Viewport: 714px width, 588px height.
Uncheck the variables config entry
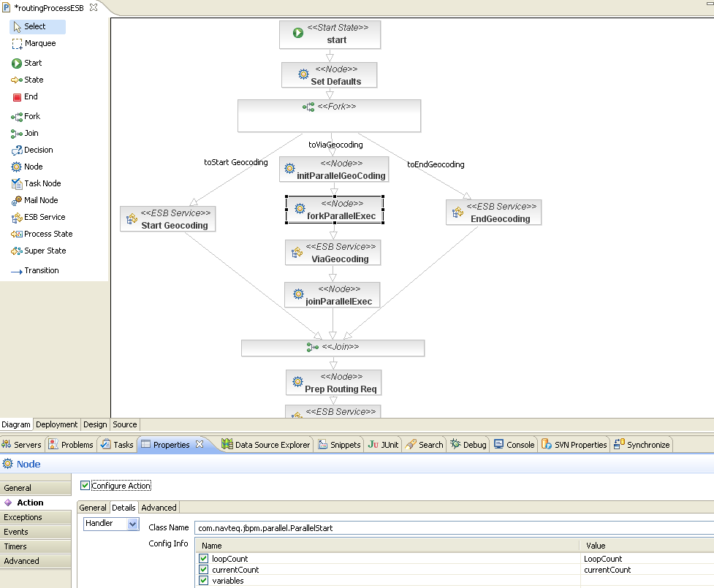[x=202, y=581]
